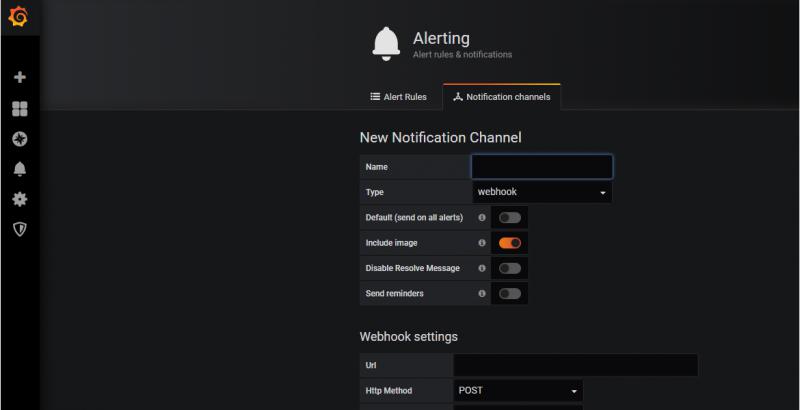Open the Type dropdown showing webhook
The width and height of the screenshot is (800, 410).
[542, 192]
